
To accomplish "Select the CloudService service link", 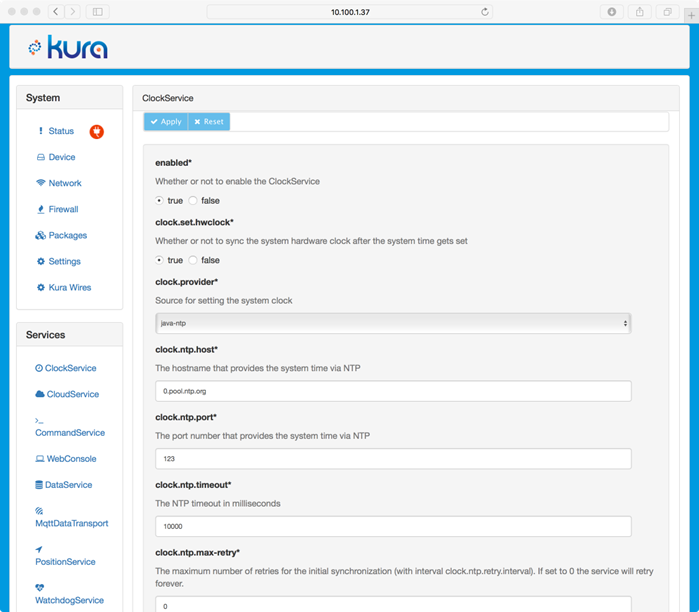I will (x=73, y=394).
